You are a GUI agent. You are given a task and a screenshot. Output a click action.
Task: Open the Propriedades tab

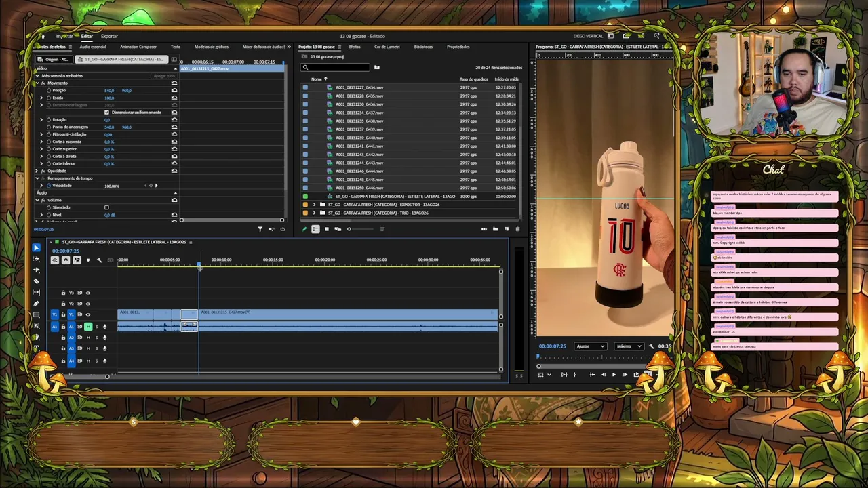tap(458, 47)
